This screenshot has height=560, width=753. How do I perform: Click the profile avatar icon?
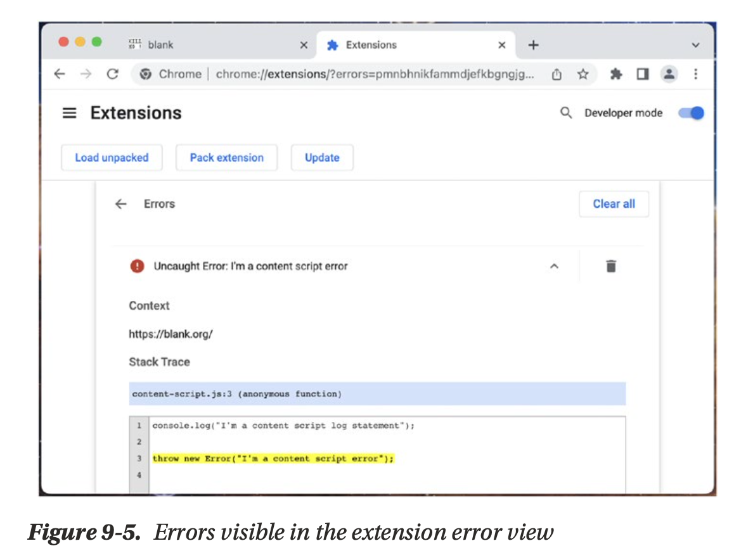669,74
